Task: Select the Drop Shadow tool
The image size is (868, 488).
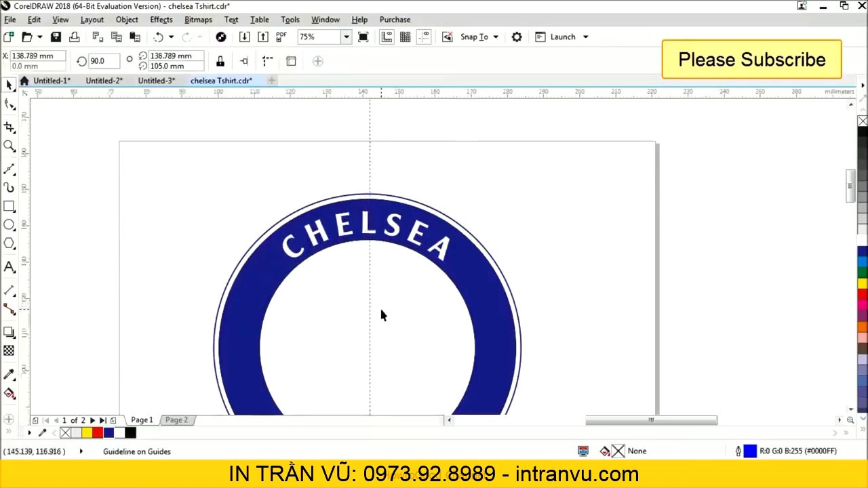Action: (9, 332)
